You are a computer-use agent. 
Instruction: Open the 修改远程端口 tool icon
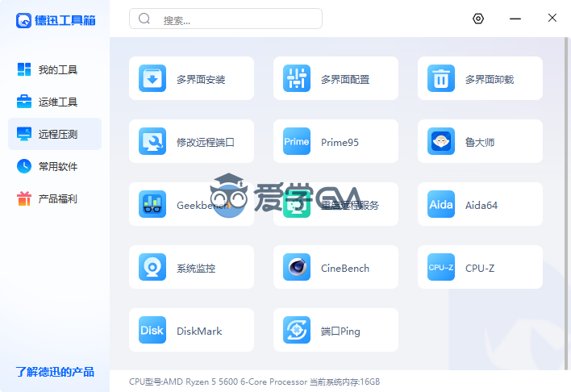[x=152, y=141]
